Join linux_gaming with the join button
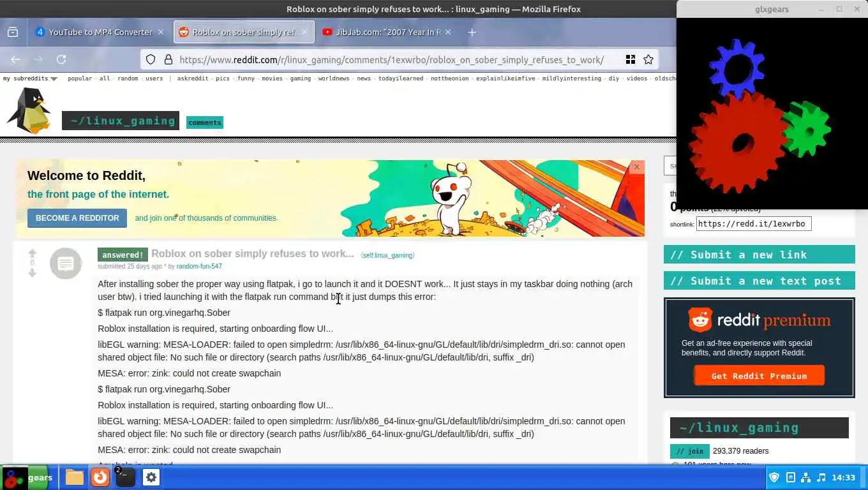 tap(689, 451)
